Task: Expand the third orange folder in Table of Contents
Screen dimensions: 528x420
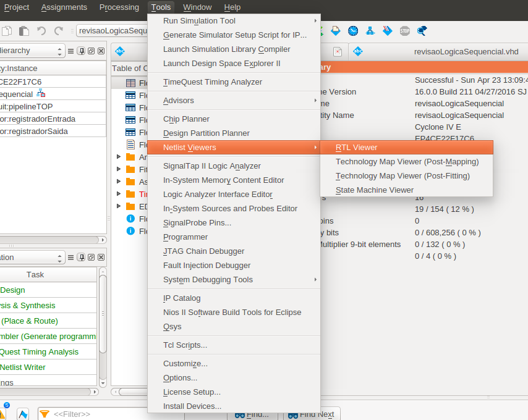Action: point(119,182)
